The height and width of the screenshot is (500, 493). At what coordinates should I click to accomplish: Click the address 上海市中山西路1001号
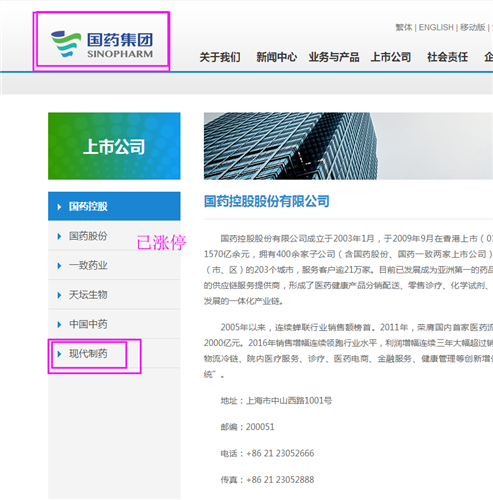(x=289, y=400)
